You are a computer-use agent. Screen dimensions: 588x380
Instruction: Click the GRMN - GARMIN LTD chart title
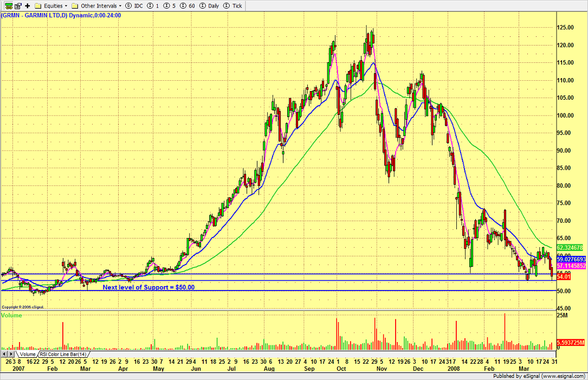(x=61, y=15)
